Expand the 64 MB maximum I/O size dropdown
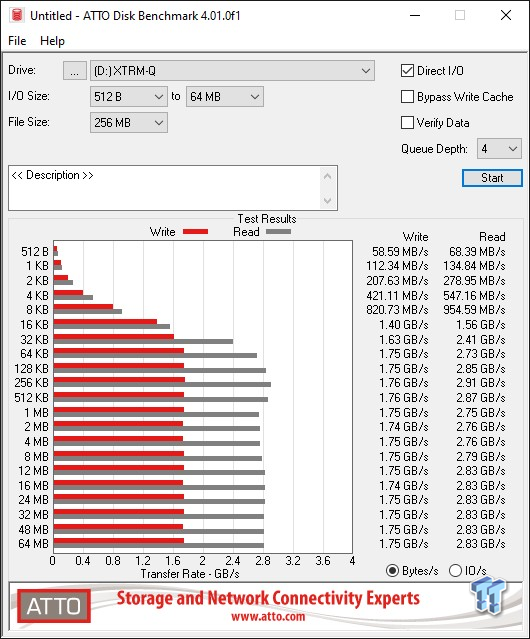This screenshot has width=530, height=639. pyautogui.click(x=225, y=97)
